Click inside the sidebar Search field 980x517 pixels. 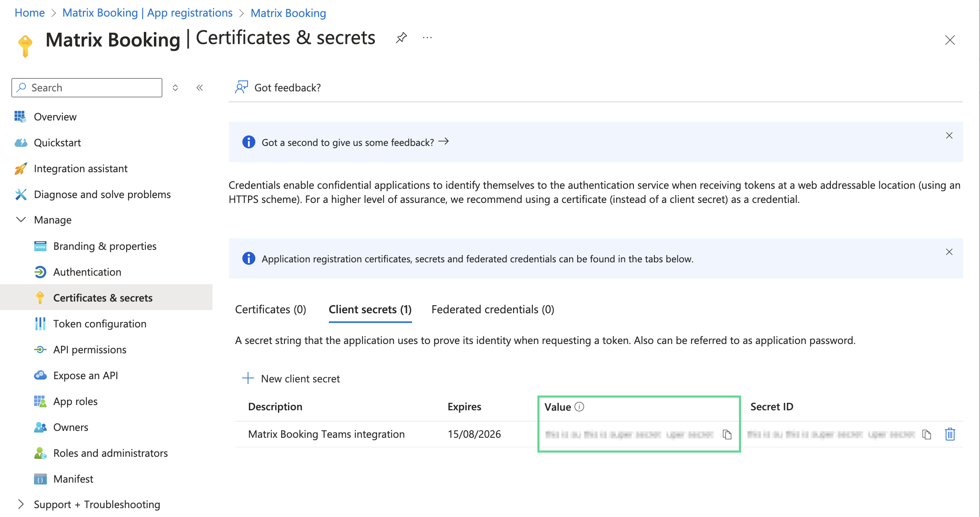[x=86, y=87]
